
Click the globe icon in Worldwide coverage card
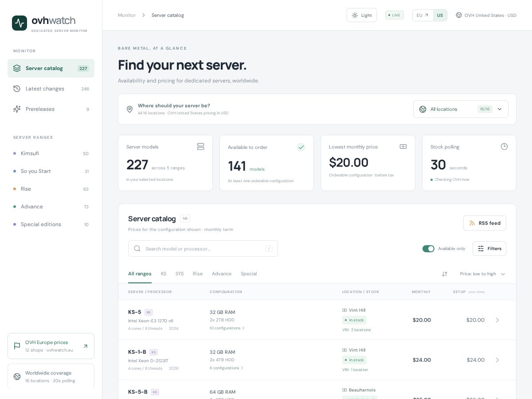coord(17,377)
